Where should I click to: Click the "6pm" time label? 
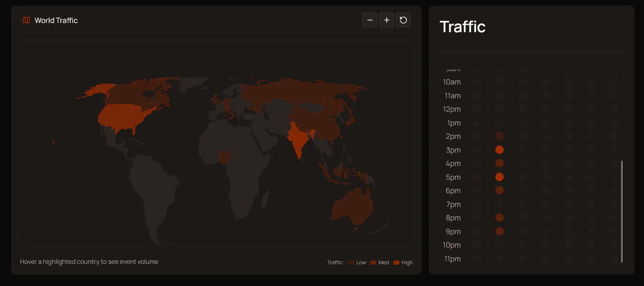[453, 191]
